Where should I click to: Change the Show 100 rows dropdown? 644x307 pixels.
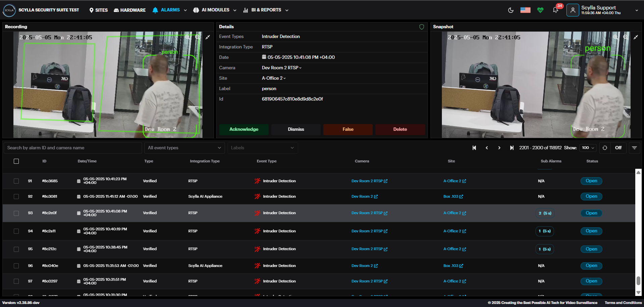tap(588, 148)
